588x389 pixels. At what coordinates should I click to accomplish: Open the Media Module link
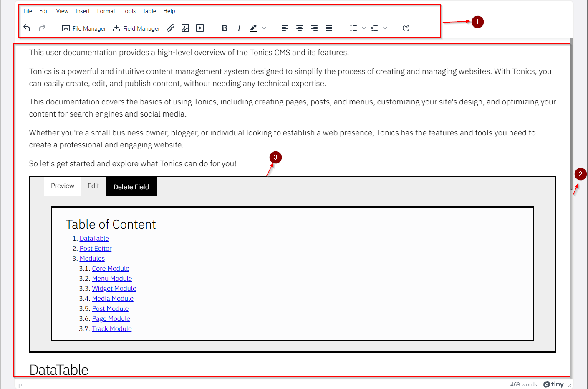coord(113,298)
